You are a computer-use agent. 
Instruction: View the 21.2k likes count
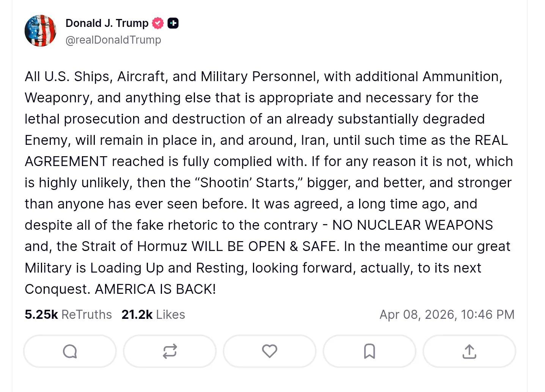137,315
